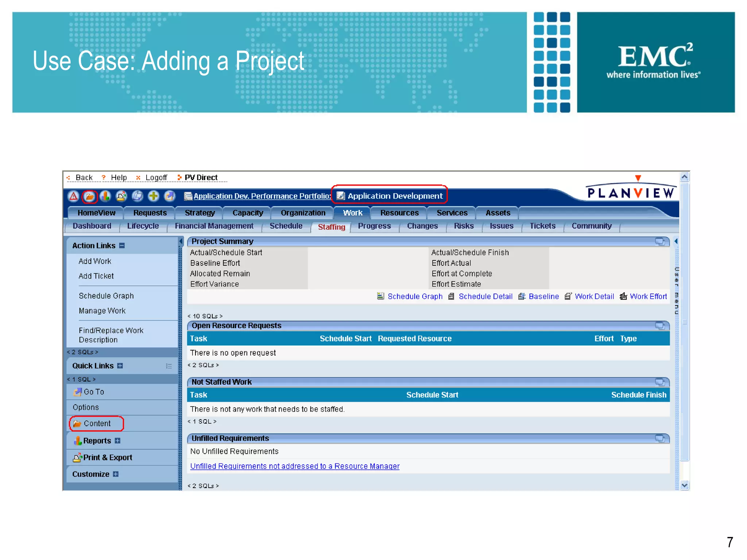Open the Work main tab
Image resolution: width=747 pixels, height=560 pixels.
(352, 213)
